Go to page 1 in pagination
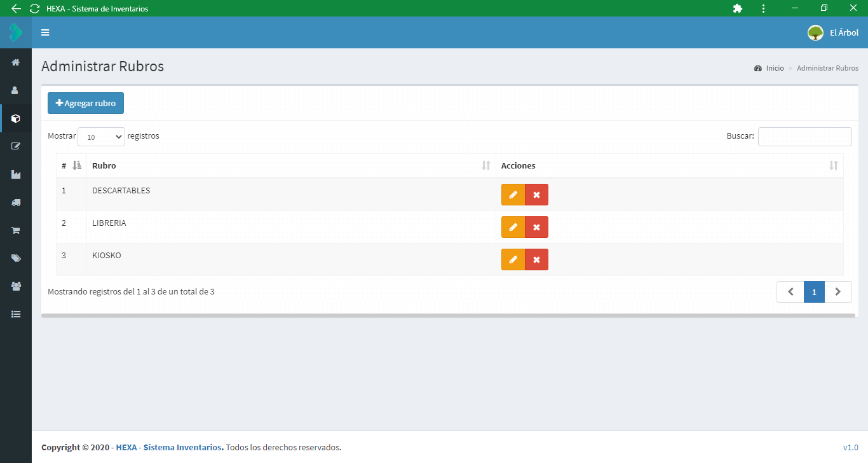Image resolution: width=868 pixels, height=463 pixels. (814, 292)
